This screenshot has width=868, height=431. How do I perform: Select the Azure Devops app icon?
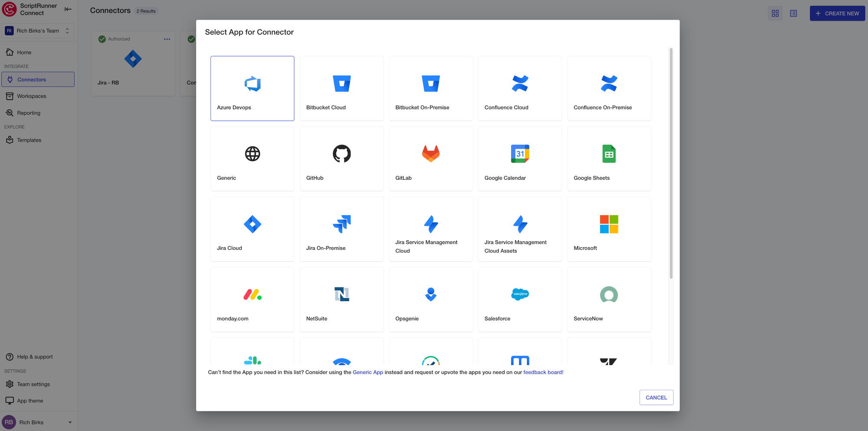pos(252,83)
